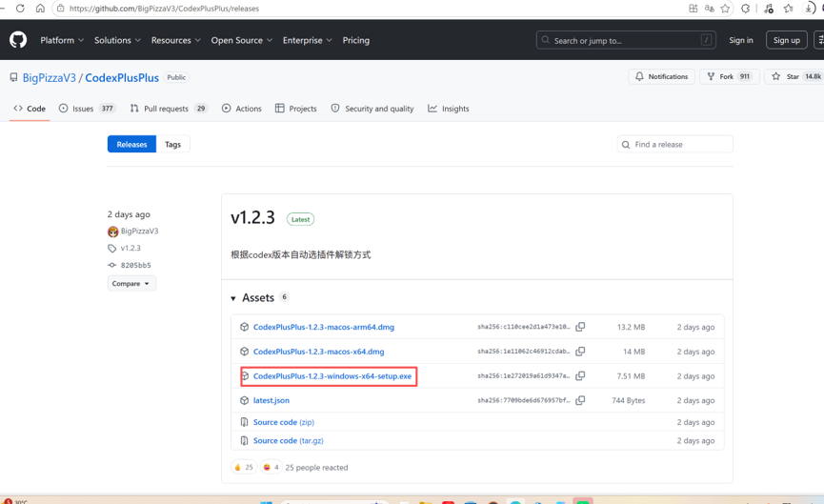This screenshot has height=504, width=824.
Task: Click the Search or jump to field
Action: [626, 40]
